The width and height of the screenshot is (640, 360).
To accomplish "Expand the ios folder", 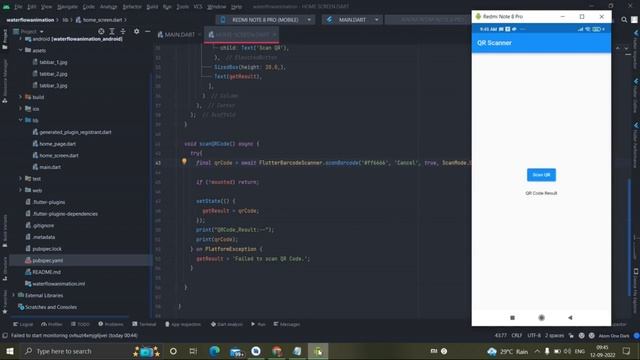I will pyautogui.click(x=20, y=109).
